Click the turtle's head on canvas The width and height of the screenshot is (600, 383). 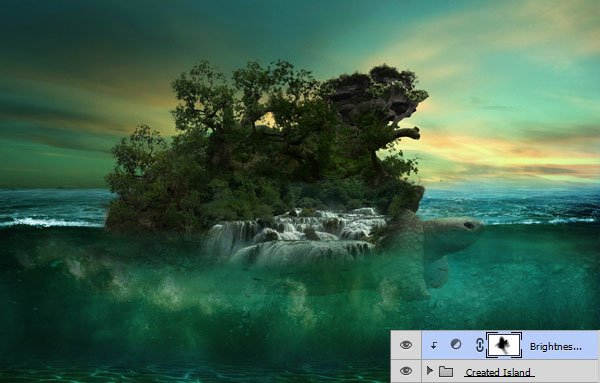click(457, 229)
